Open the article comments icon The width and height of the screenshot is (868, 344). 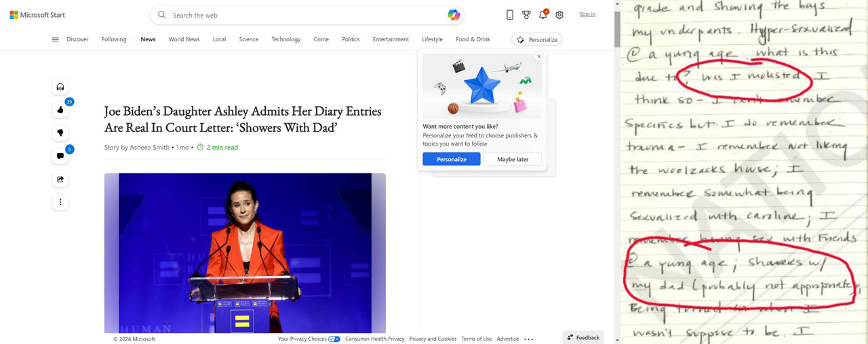[60, 156]
